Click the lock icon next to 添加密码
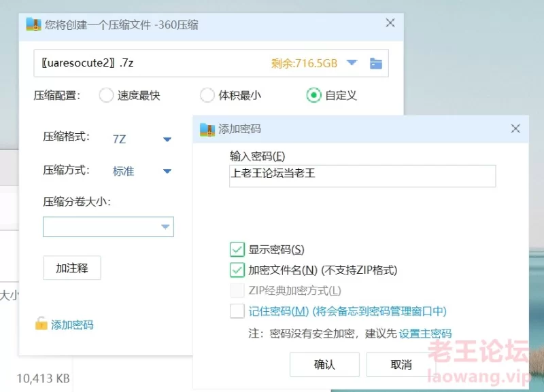 pos(41,323)
